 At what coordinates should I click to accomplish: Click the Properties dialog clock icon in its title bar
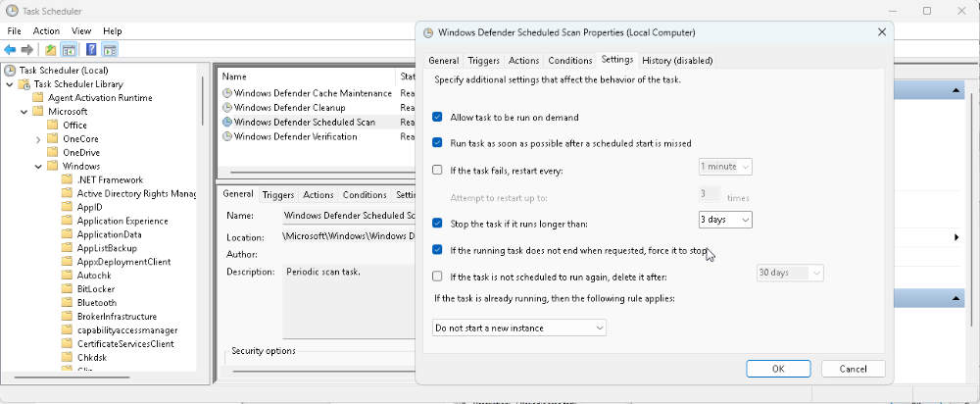[x=428, y=32]
